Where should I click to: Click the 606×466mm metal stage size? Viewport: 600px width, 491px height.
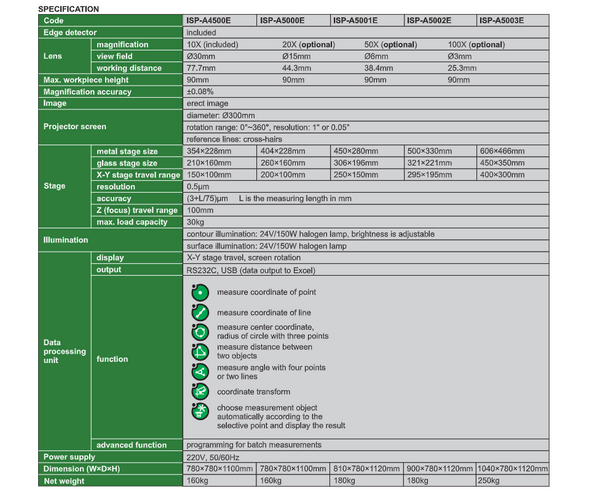coord(502,151)
